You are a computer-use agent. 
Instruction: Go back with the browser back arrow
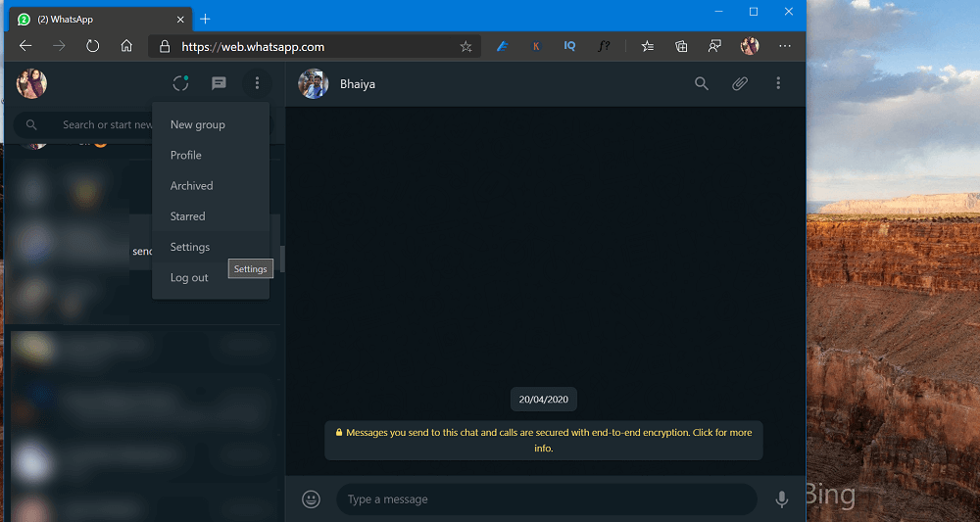coord(25,46)
